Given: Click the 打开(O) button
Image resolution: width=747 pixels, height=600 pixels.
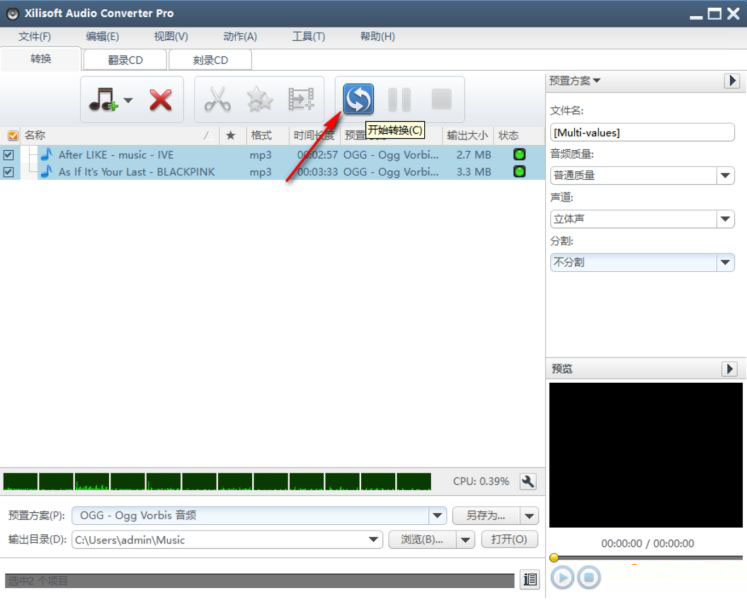Looking at the screenshot, I should click(x=509, y=539).
